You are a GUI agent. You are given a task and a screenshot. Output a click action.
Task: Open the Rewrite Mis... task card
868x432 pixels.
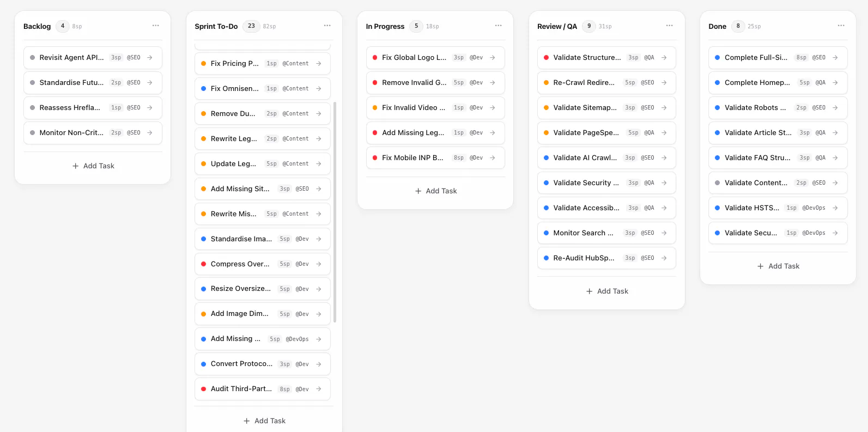263,214
